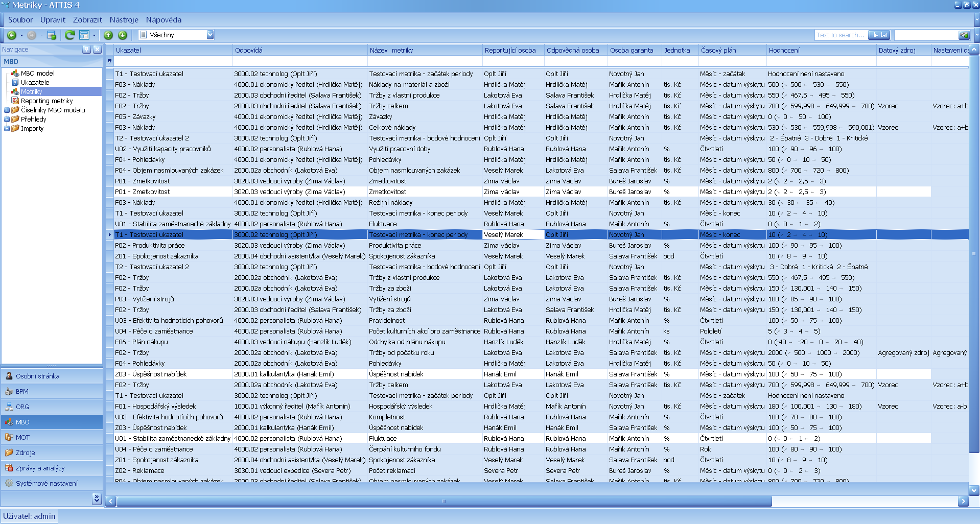Click the Přehledy folder icon
The height and width of the screenshot is (524, 980).
tap(15, 119)
